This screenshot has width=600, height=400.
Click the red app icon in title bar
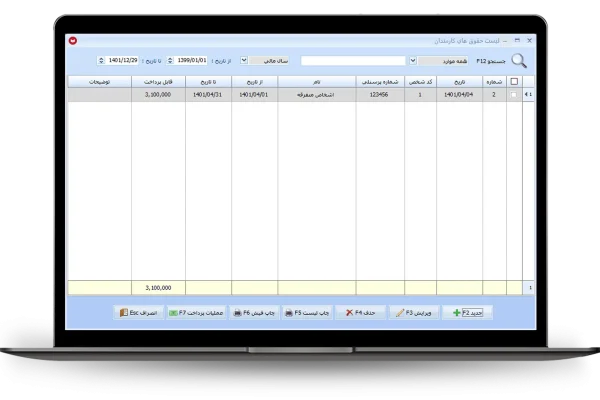tap(73, 41)
